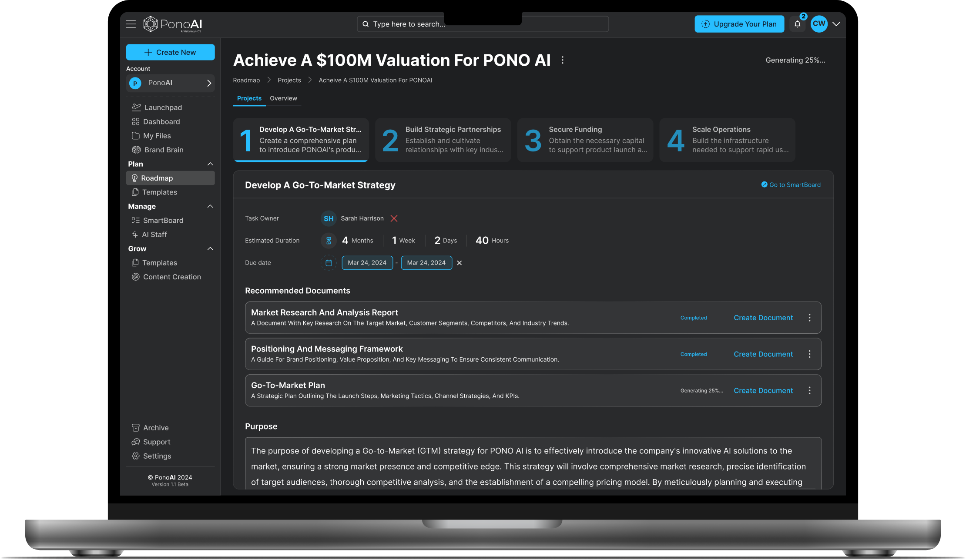Image resolution: width=966 pixels, height=560 pixels.
Task: Collapse the Manage sidebar section
Action: click(210, 206)
